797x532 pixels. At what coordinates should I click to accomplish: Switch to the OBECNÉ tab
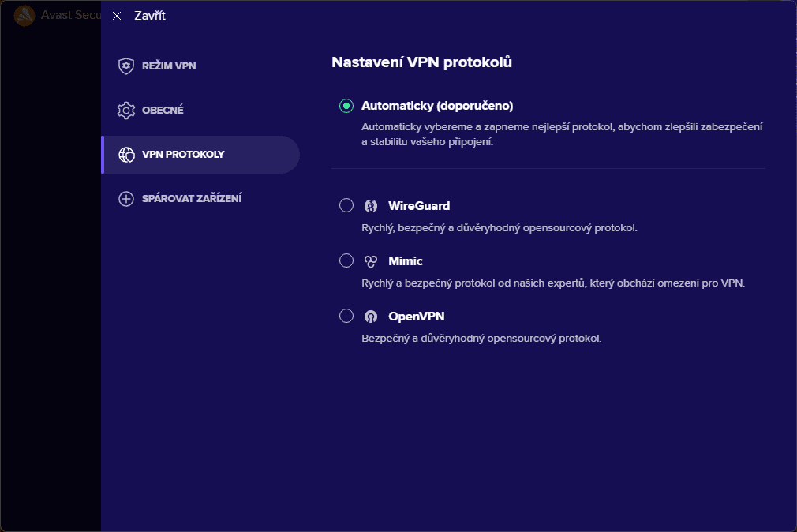[163, 111]
